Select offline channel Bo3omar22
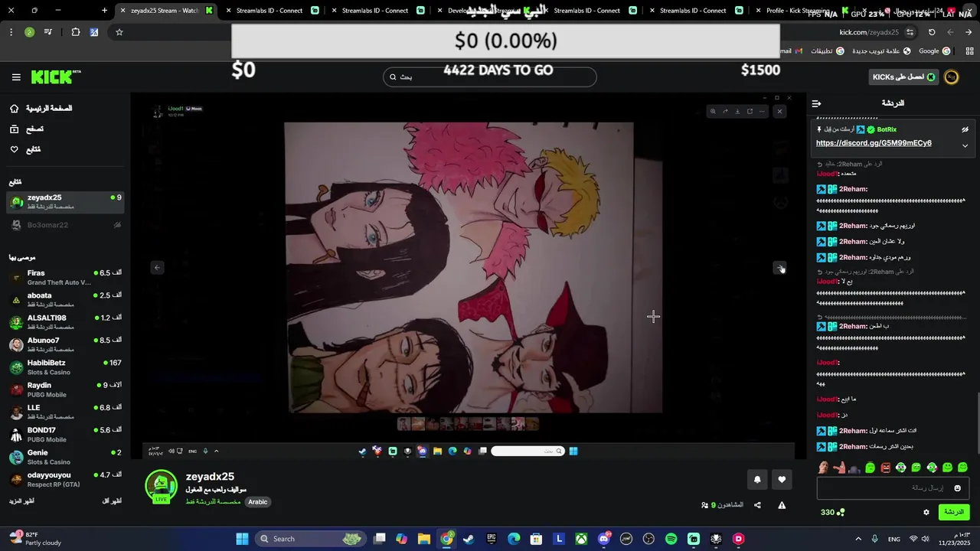The image size is (980, 551). (x=65, y=225)
